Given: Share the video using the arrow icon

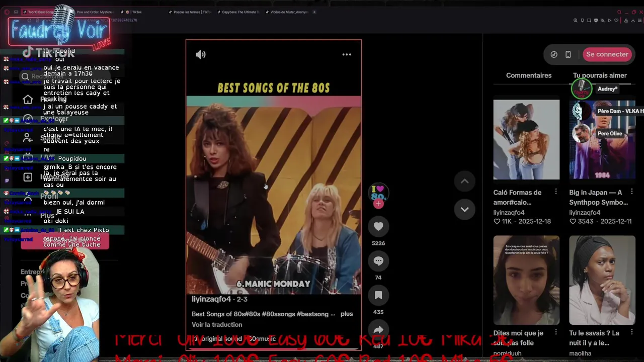Looking at the screenshot, I should click(378, 330).
